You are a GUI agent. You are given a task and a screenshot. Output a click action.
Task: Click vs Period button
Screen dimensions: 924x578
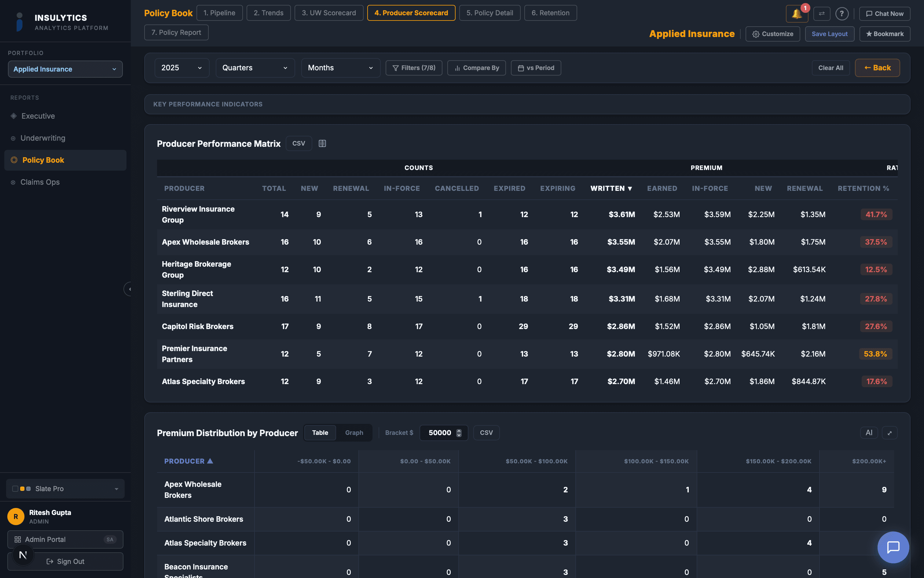click(x=536, y=68)
